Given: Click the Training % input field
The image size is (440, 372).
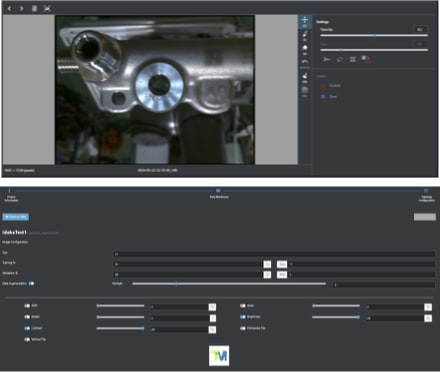Looking at the screenshot, I should (x=188, y=264).
